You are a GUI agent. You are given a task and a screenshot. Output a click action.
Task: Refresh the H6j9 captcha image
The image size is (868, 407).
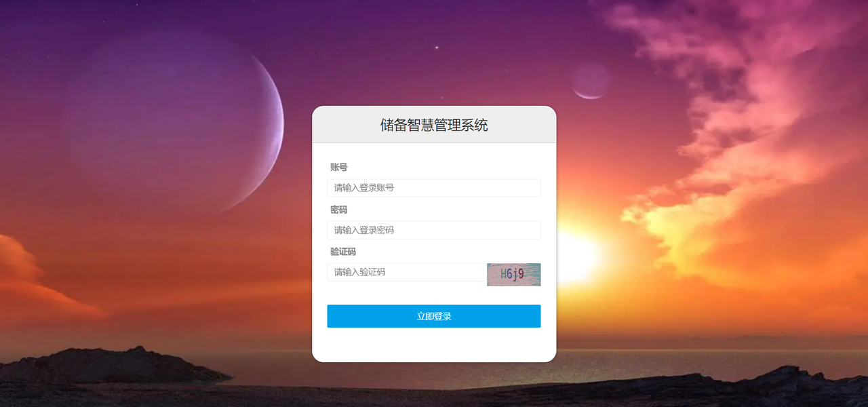pos(514,275)
